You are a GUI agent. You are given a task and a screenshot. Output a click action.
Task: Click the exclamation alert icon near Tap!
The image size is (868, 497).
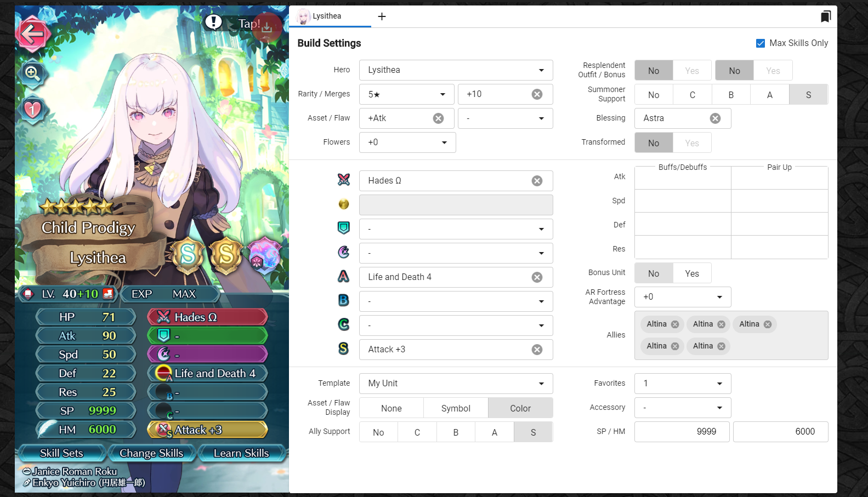[x=213, y=22]
